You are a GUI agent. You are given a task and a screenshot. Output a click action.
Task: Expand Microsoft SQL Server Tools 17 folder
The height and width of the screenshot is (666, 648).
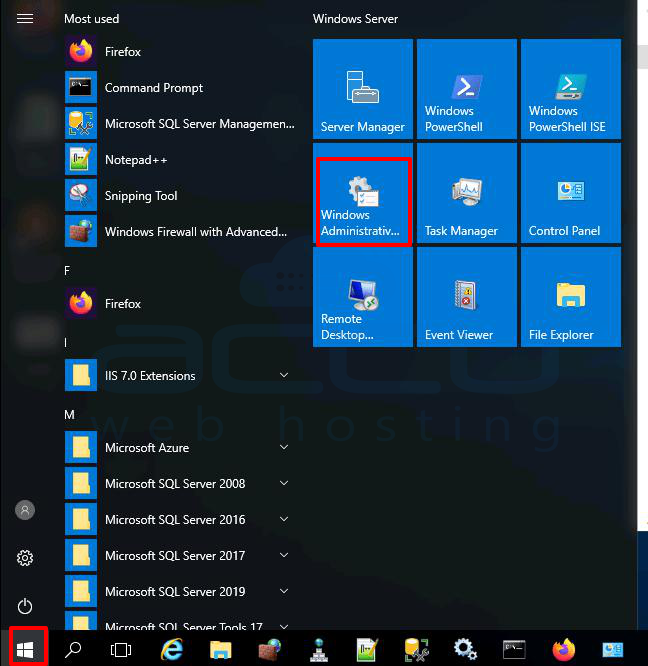tap(180, 621)
